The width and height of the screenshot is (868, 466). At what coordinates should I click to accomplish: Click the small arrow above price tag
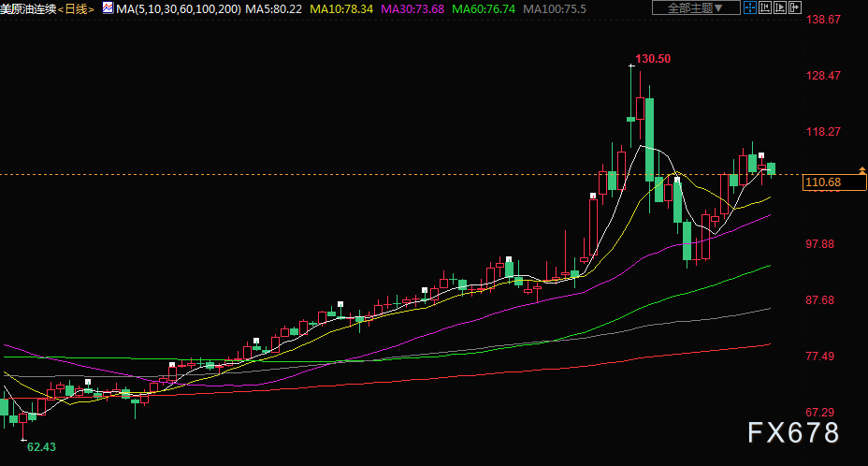(x=861, y=170)
